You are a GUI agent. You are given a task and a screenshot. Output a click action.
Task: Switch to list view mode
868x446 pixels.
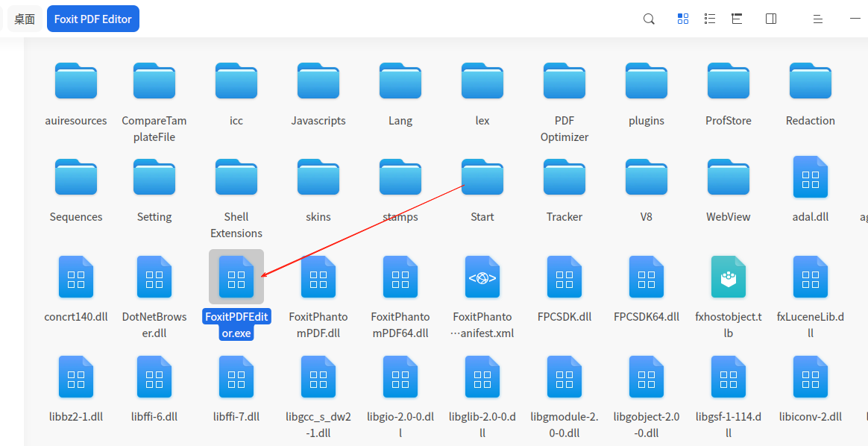click(710, 19)
